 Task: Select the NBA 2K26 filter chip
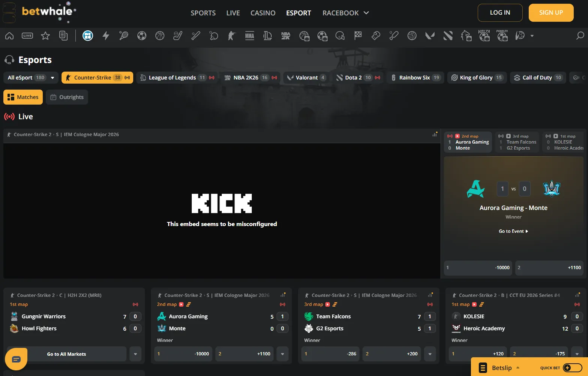coord(250,78)
